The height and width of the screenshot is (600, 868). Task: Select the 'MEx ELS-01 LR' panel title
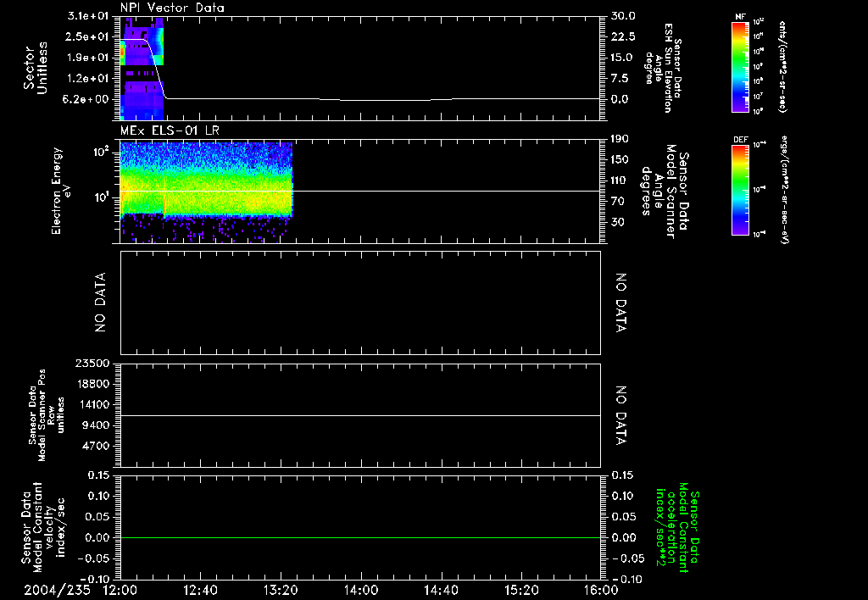point(170,131)
